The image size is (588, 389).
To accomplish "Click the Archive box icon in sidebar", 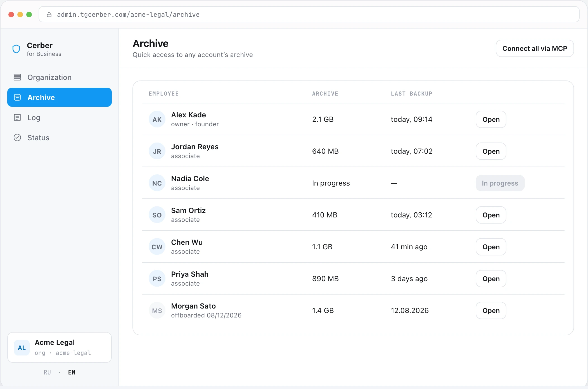I will coord(17,97).
